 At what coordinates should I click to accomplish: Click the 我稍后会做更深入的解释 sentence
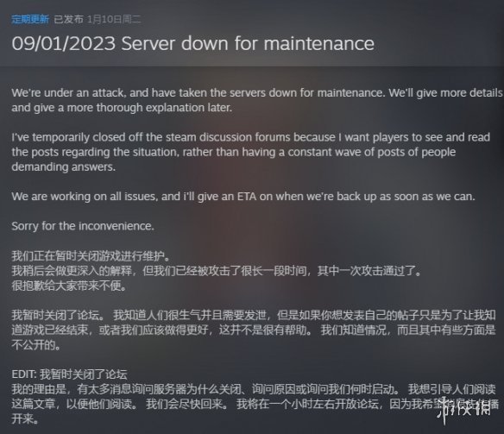(217, 271)
